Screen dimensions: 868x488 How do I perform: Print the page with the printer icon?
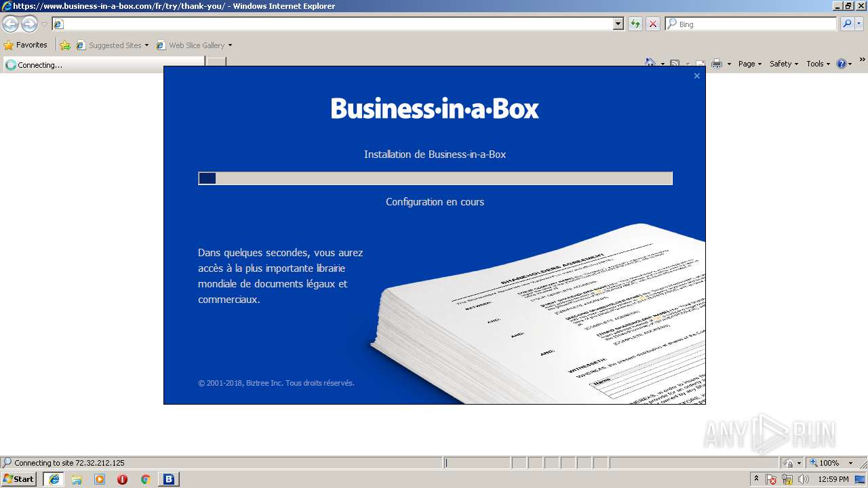(717, 64)
